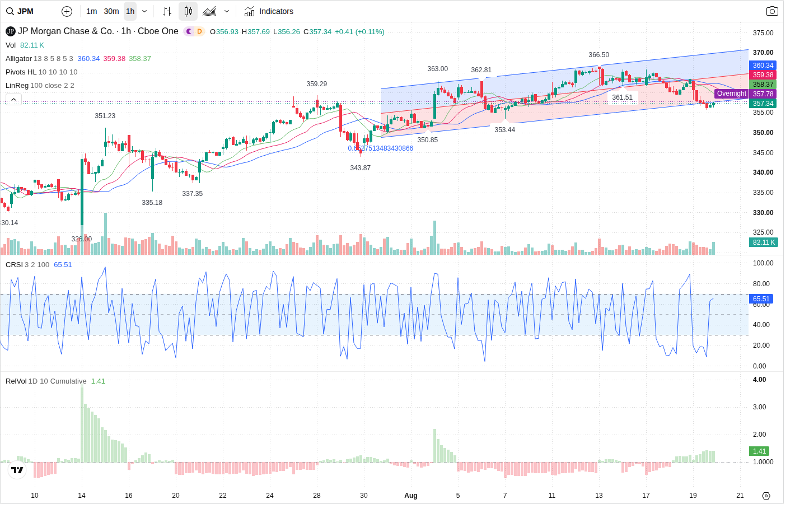The image size is (795, 532).
Task: Click the Aug date on time axis
Action: click(x=411, y=496)
